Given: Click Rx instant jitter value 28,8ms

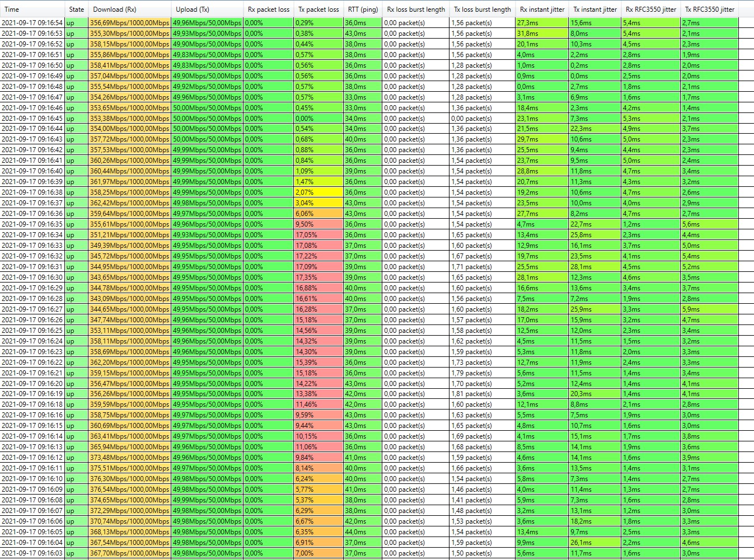Looking at the screenshot, I should point(542,171).
